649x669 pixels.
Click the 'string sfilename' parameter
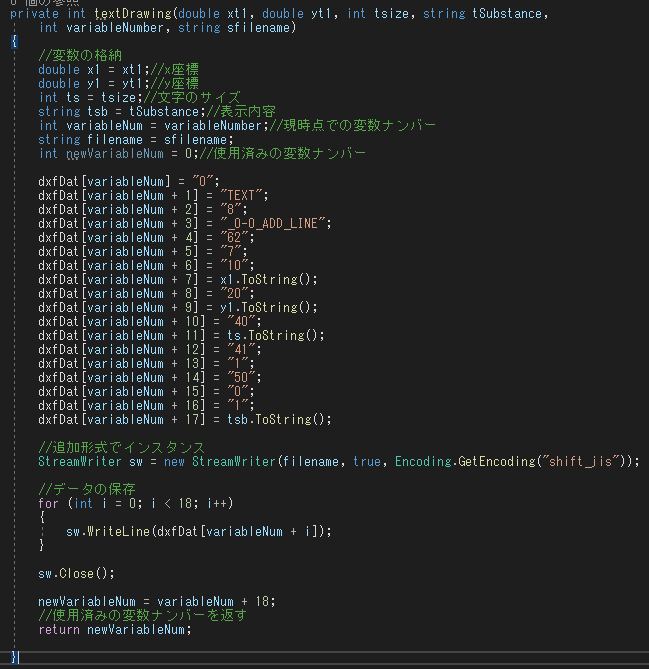(234, 28)
